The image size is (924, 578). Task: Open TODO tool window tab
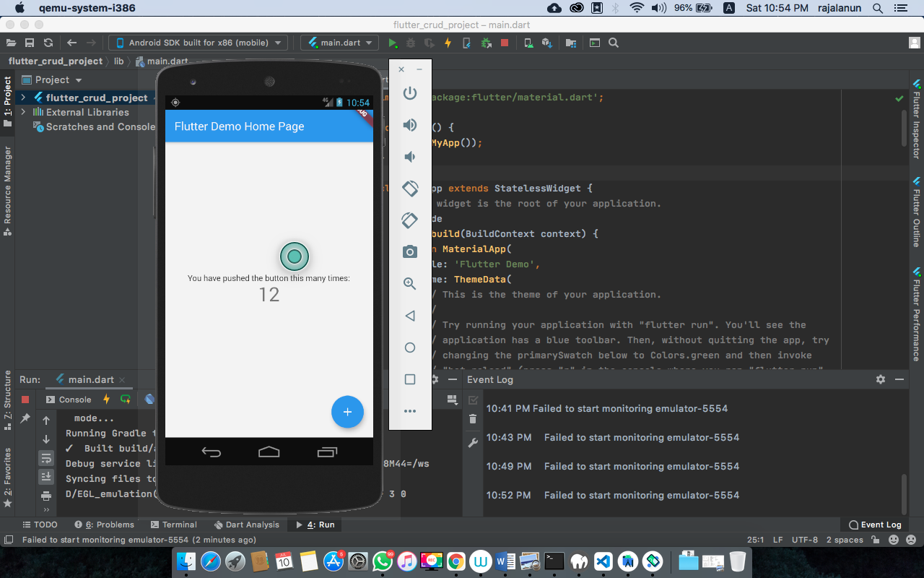(40, 525)
